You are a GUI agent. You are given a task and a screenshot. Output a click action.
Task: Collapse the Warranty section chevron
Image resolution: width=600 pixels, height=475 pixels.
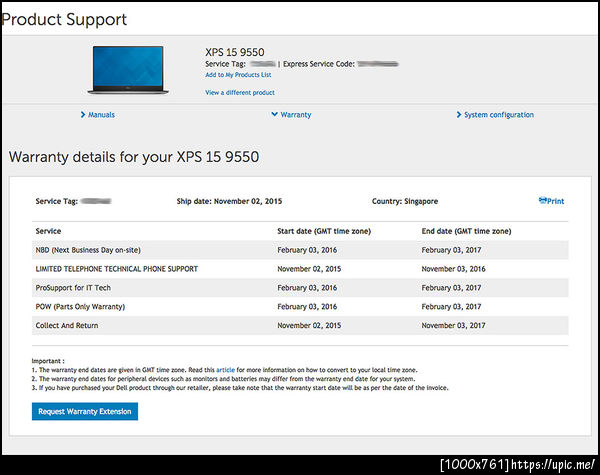click(274, 114)
